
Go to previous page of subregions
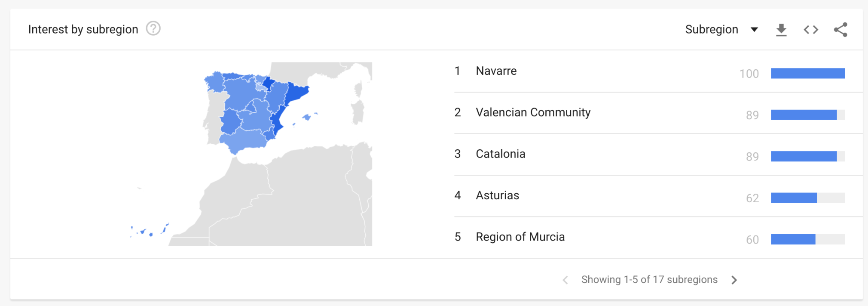point(565,280)
